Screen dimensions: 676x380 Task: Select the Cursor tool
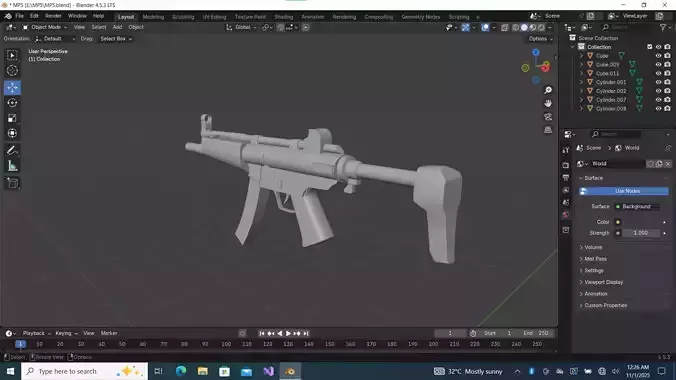pyautogui.click(x=12, y=70)
